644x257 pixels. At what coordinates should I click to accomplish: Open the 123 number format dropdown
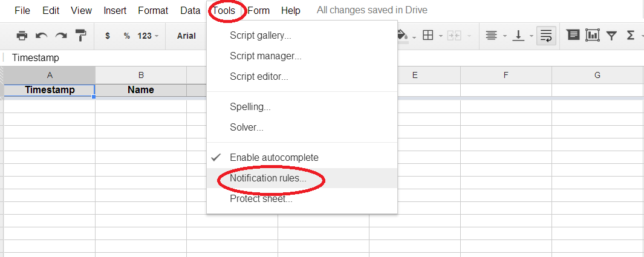click(x=148, y=36)
